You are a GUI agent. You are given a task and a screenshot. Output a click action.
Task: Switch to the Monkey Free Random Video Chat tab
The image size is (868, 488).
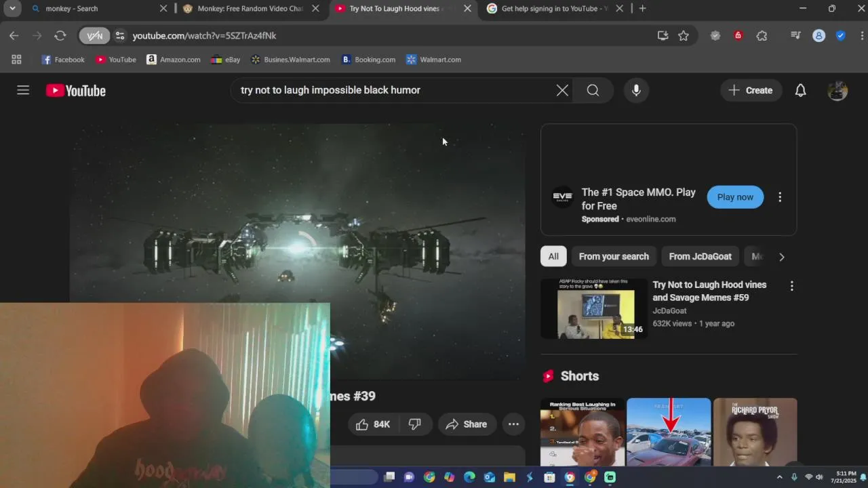tap(251, 8)
